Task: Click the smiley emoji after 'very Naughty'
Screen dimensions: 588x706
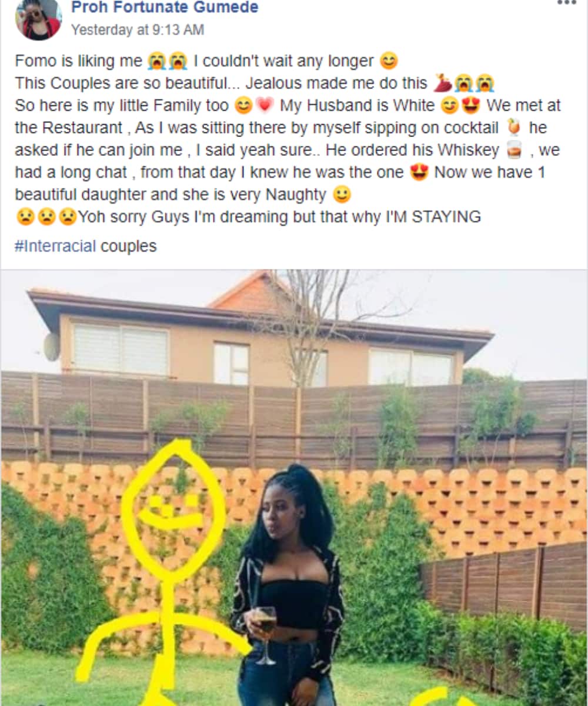Action: tap(342, 195)
